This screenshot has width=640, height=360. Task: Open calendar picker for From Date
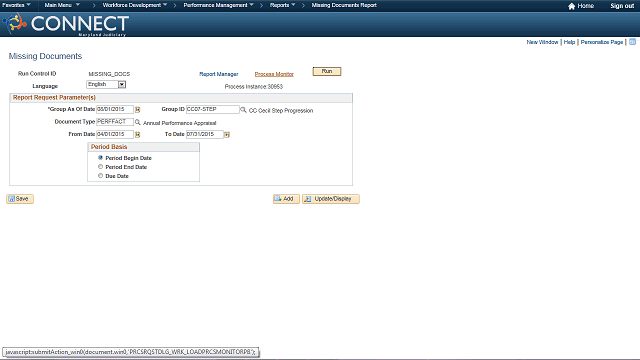(x=138, y=134)
